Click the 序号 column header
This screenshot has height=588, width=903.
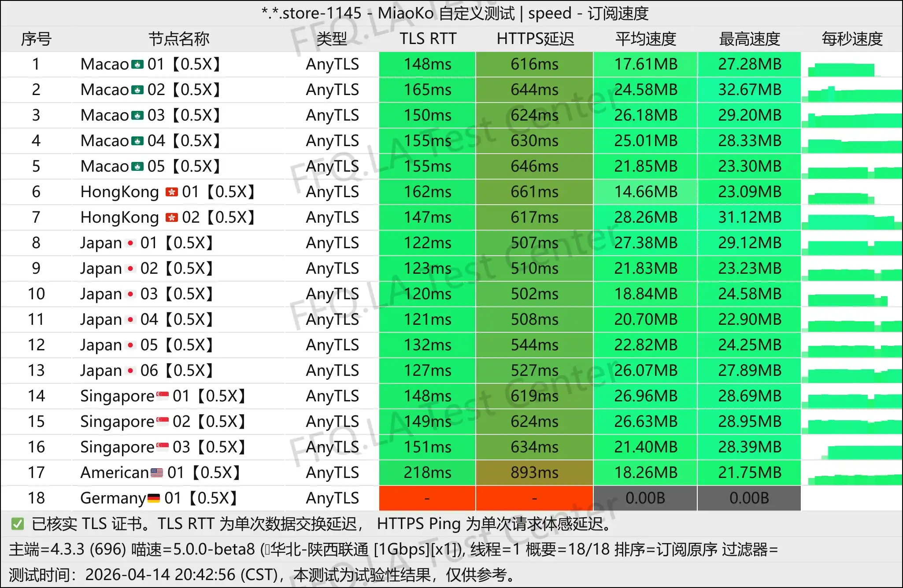pyautogui.click(x=36, y=39)
